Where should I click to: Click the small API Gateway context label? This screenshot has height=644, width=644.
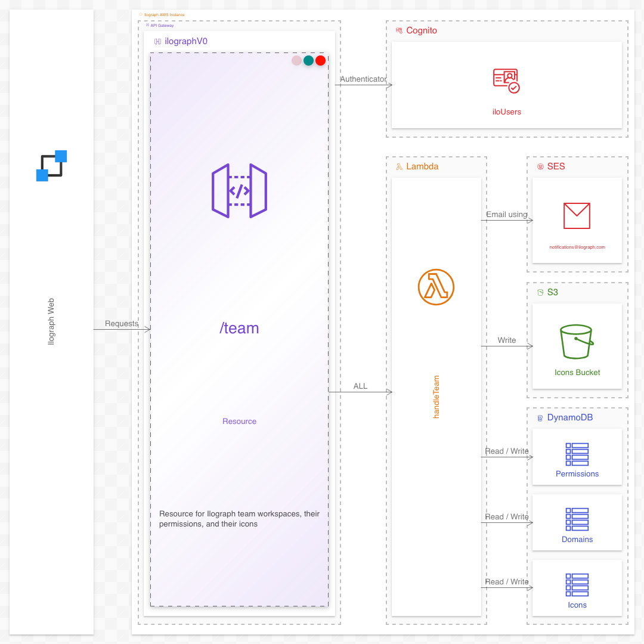pos(162,26)
